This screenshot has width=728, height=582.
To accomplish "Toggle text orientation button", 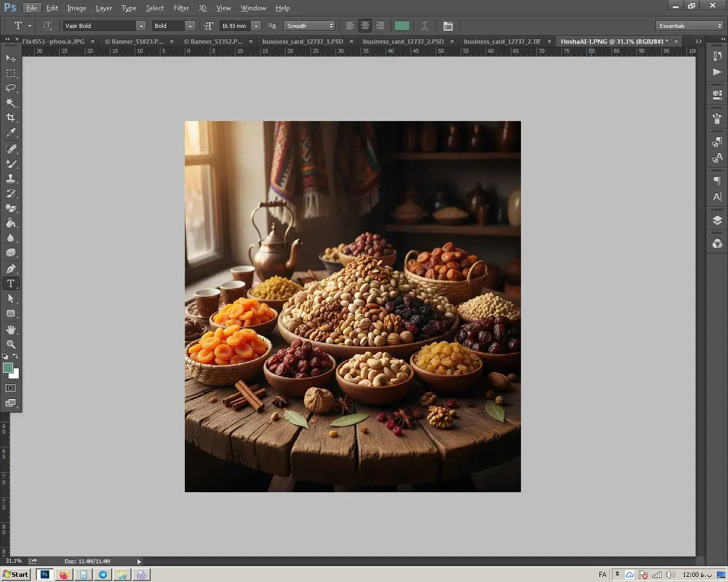I will [x=47, y=26].
